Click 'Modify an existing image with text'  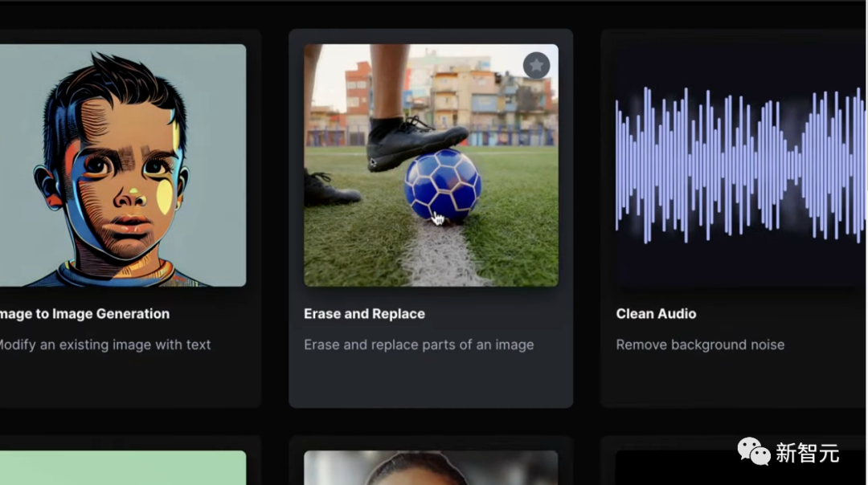point(105,344)
